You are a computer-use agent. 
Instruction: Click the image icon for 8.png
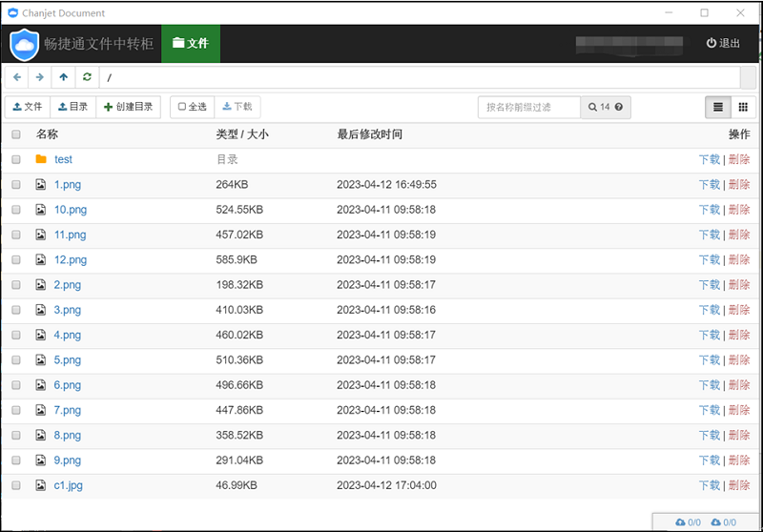click(41, 435)
